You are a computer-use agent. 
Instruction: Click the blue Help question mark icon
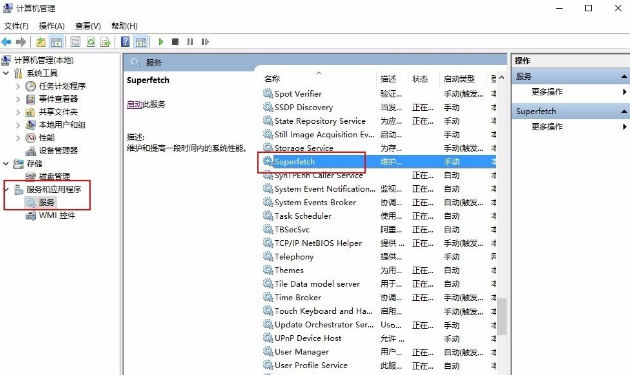pos(125,42)
